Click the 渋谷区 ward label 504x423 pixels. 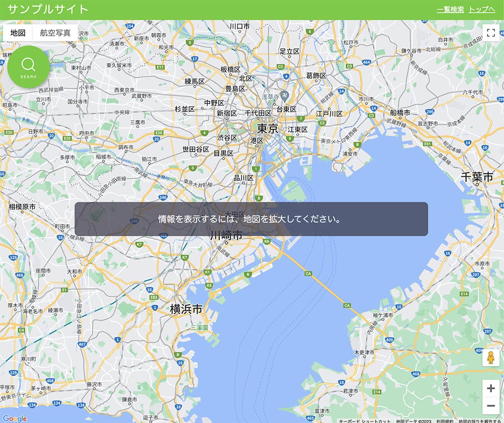pyautogui.click(x=227, y=137)
